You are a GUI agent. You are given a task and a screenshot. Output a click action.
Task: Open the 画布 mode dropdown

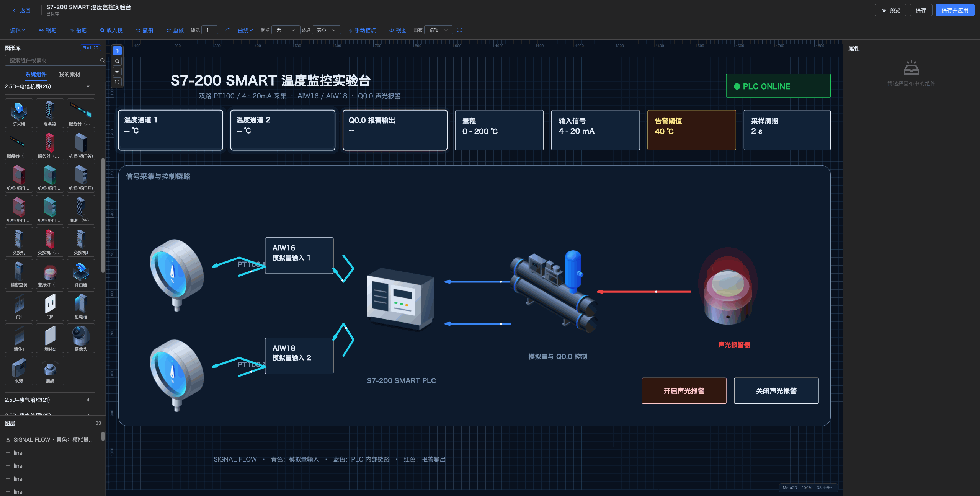click(x=438, y=30)
